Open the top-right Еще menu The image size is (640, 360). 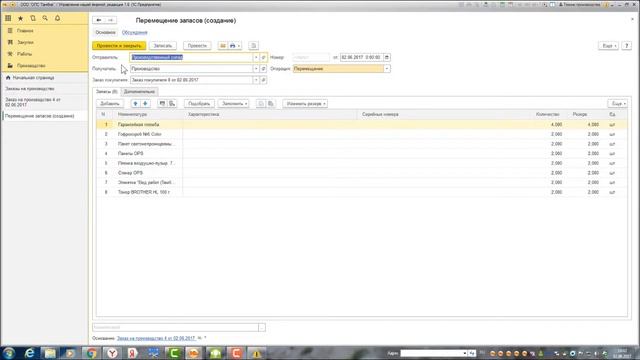click(x=609, y=46)
